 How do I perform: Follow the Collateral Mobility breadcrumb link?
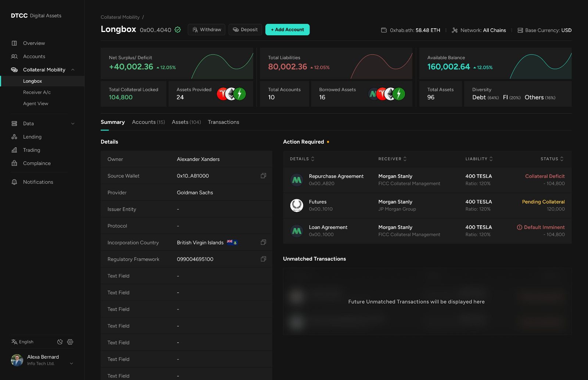120,17
